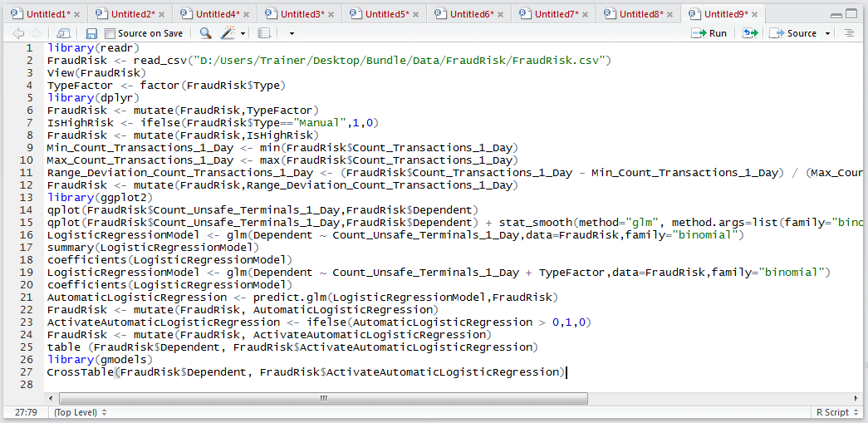Save current document floppy icon
Screen dimensions: 868x423
(92, 33)
